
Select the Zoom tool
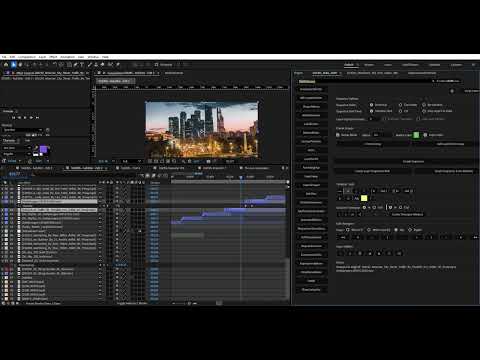[x=28, y=65]
